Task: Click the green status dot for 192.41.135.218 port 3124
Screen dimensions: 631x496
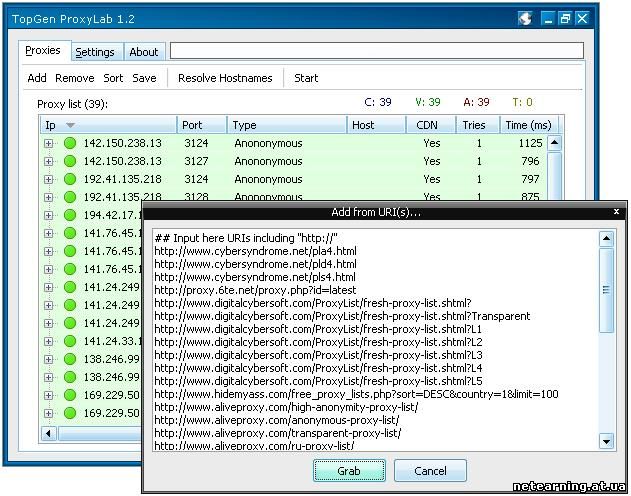Action: click(x=70, y=179)
